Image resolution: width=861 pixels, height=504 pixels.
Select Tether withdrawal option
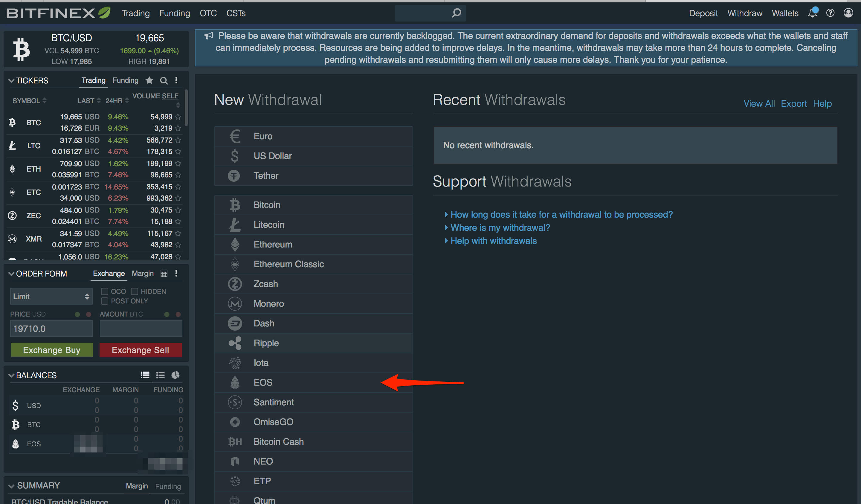314,176
